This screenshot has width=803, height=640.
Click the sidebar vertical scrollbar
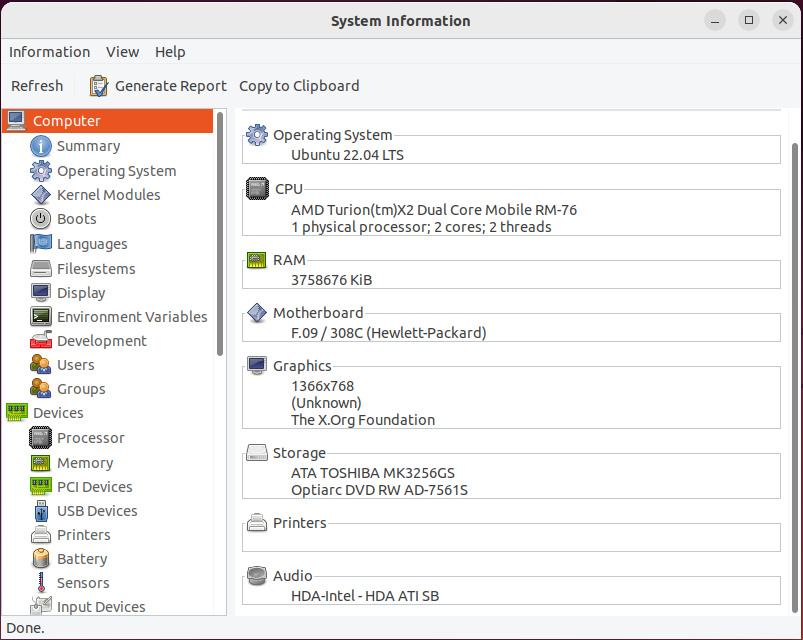(220, 235)
